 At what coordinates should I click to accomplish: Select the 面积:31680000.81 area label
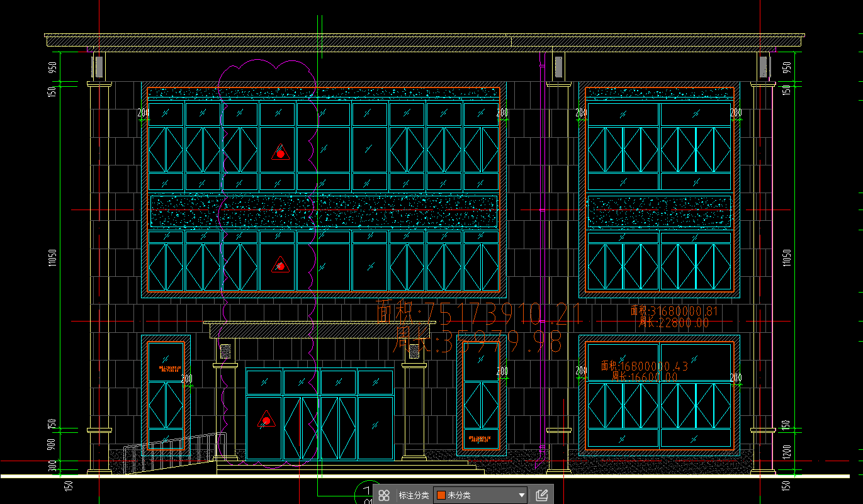pyautogui.click(x=674, y=311)
